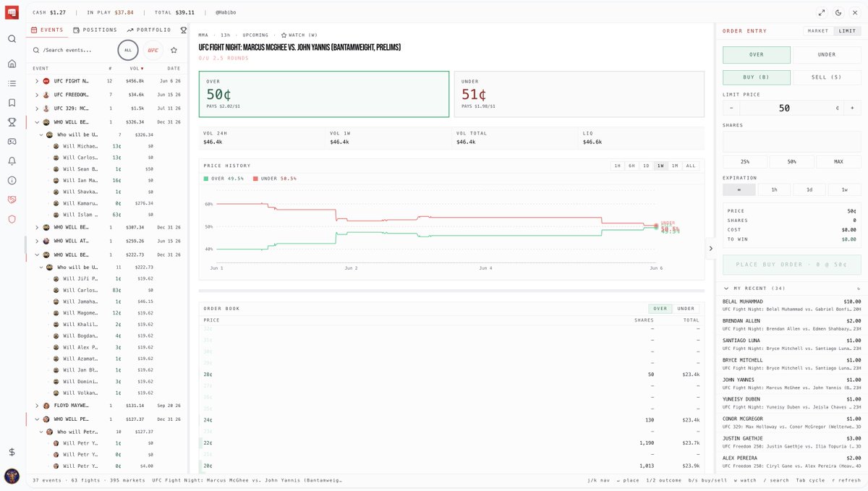
Task: Select the handshake sidebar icon
Action: coord(12,200)
